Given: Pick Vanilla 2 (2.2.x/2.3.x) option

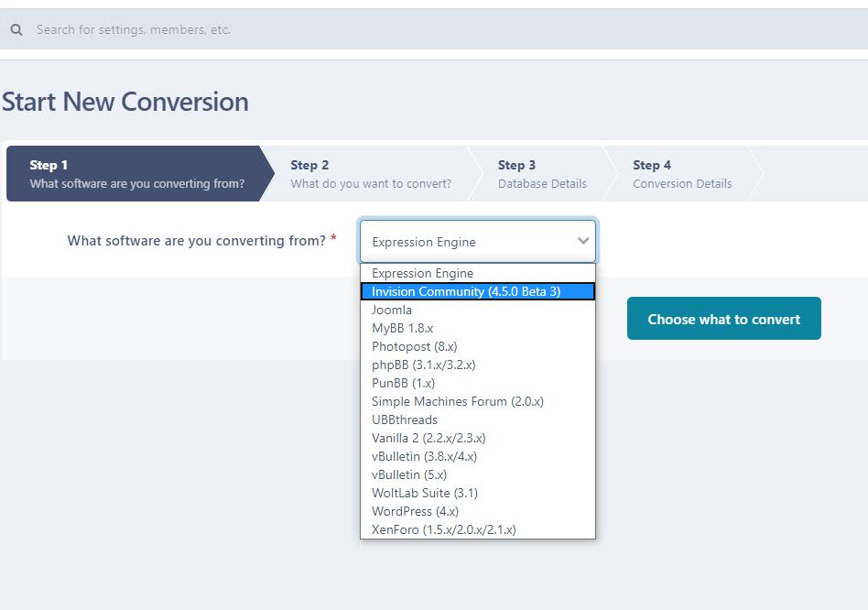Looking at the screenshot, I should pyautogui.click(x=478, y=437).
